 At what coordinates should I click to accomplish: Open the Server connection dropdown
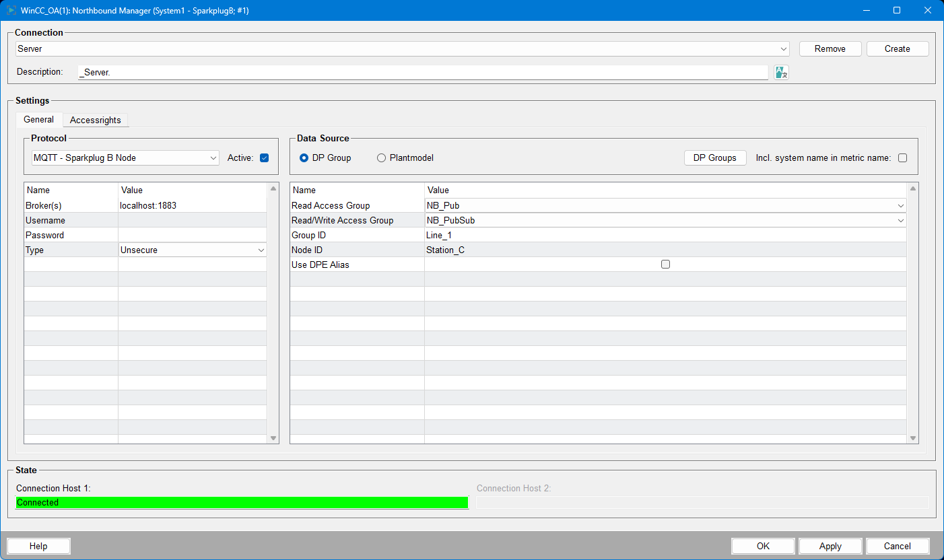784,49
